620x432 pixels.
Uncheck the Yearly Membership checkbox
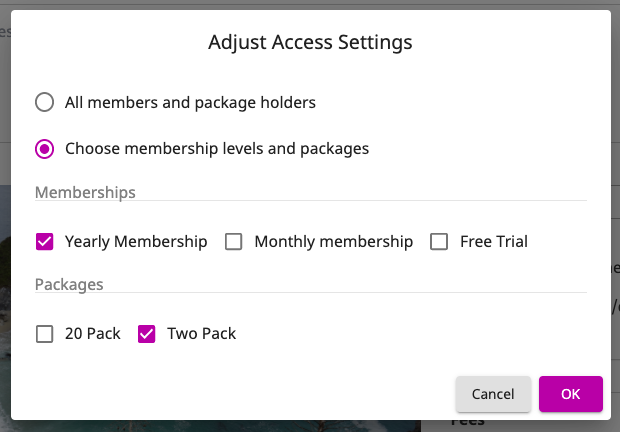tap(44, 241)
